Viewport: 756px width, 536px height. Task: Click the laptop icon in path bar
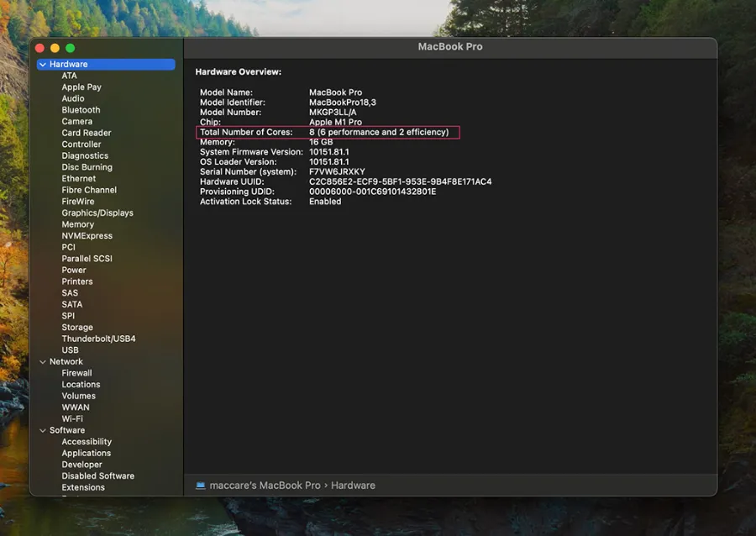[x=201, y=486]
